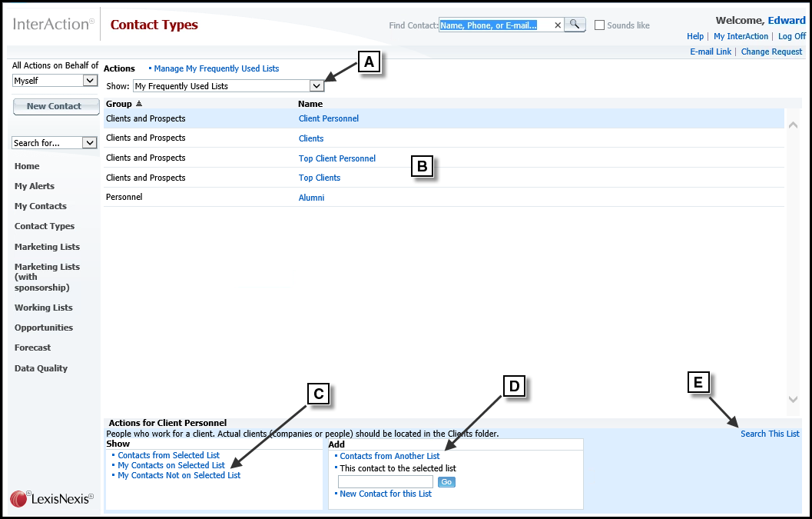
Task: Open the Client Personnel list
Action: (x=328, y=118)
